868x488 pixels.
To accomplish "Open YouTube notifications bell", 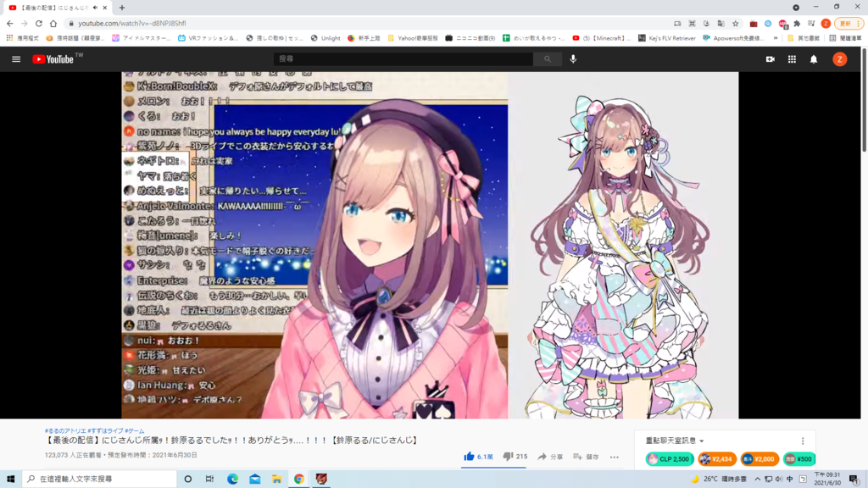I will (x=814, y=59).
